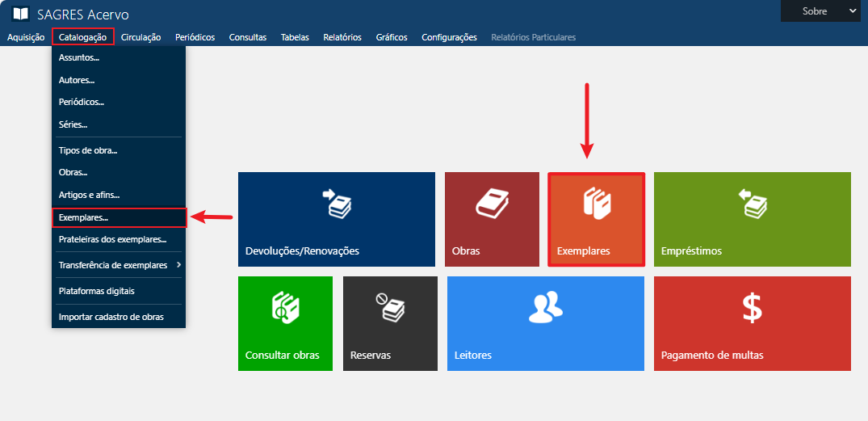Select Importar cadastro de obras
Viewport: 868px width, 421px height.
[111, 317]
